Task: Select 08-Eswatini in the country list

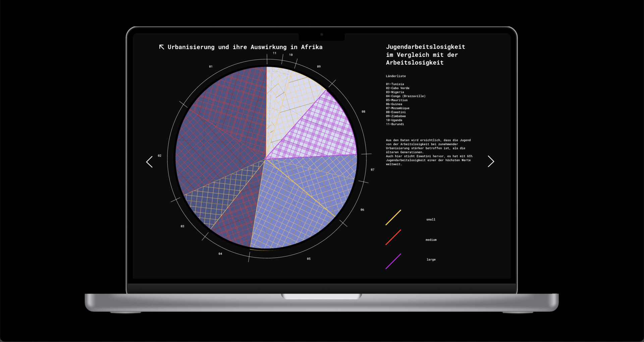Action: pos(396,112)
